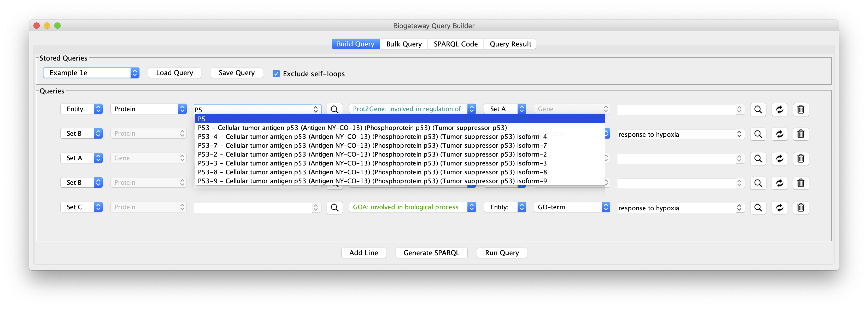The width and height of the screenshot is (868, 309).
Task: Refresh the Prot2Gene query row
Action: click(779, 109)
